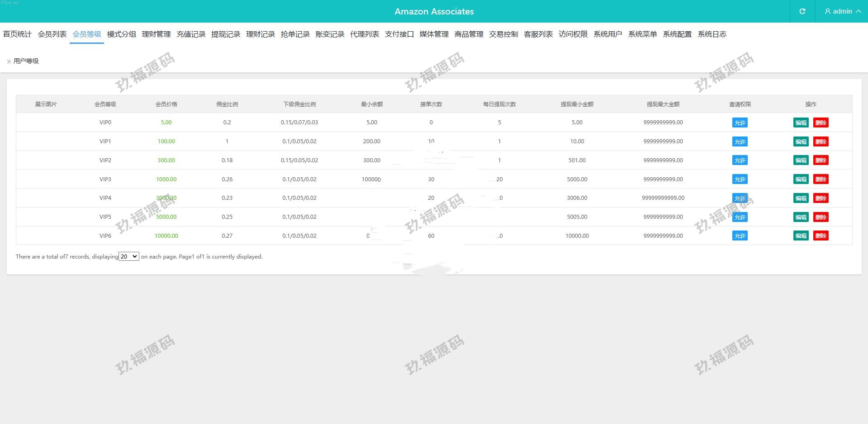Click 删除 on the VIP4 row
868x424 pixels.
(x=821, y=198)
